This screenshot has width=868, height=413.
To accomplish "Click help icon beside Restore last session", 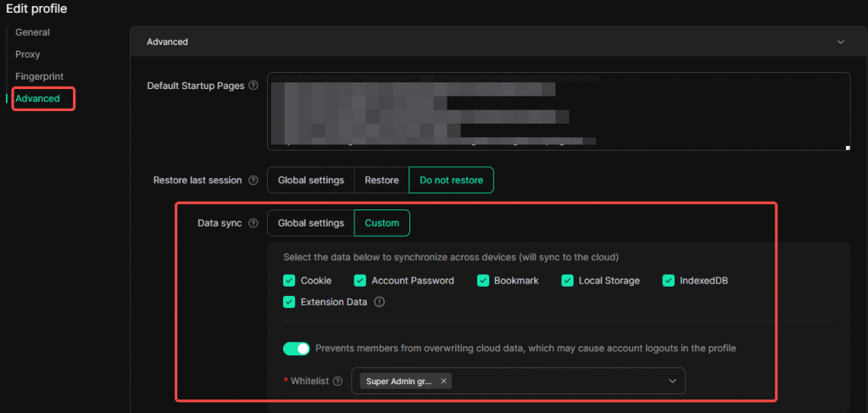I will point(252,181).
